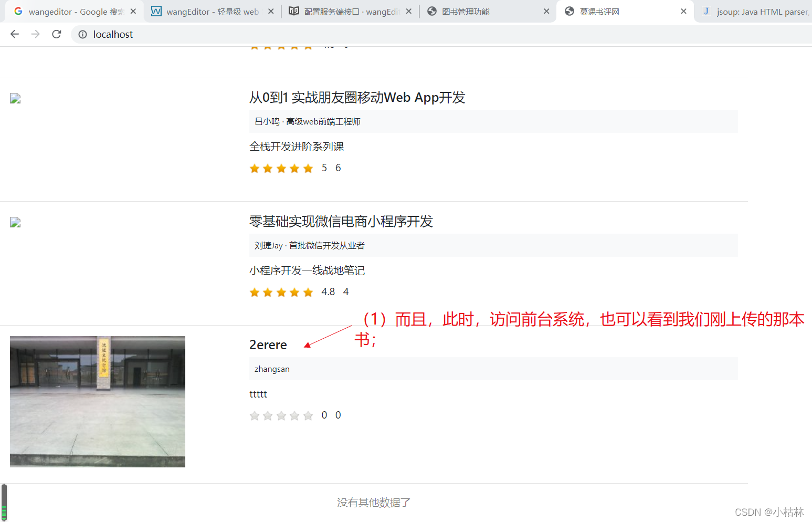
Task: Click the globe icon on 慕课书评网 tab
Action: tap(569, 11)
